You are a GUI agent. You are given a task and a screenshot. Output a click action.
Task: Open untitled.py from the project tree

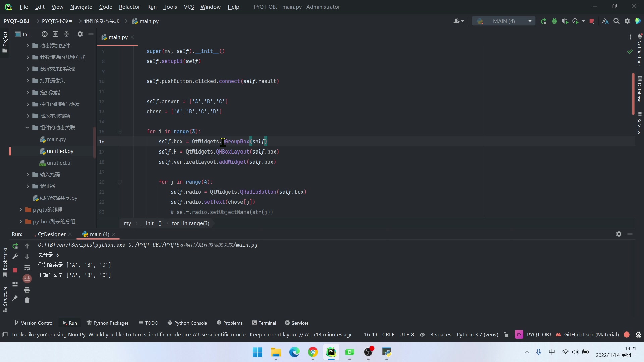point(60,151)
